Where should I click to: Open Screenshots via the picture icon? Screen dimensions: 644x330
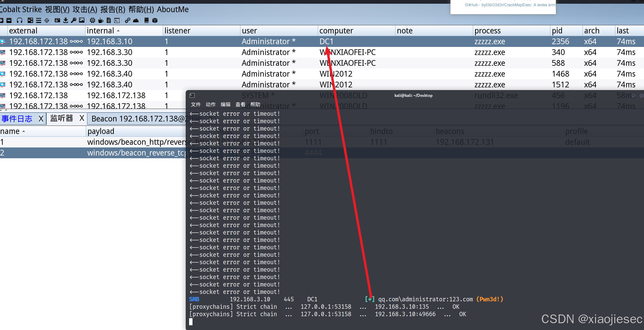[82, 21]
